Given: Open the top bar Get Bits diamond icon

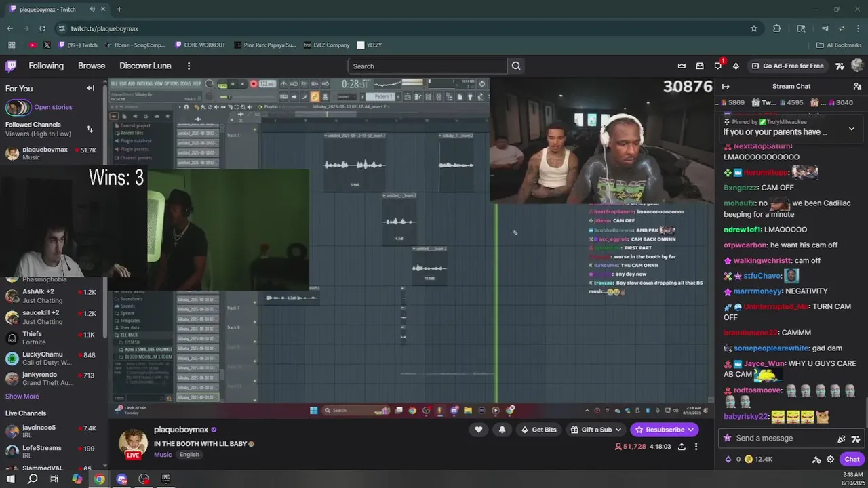Looking at the screenshot, I should [736, 66].
